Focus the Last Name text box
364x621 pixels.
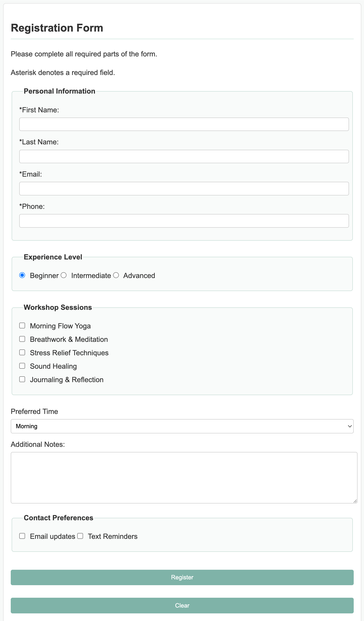[x=184, y=156]
